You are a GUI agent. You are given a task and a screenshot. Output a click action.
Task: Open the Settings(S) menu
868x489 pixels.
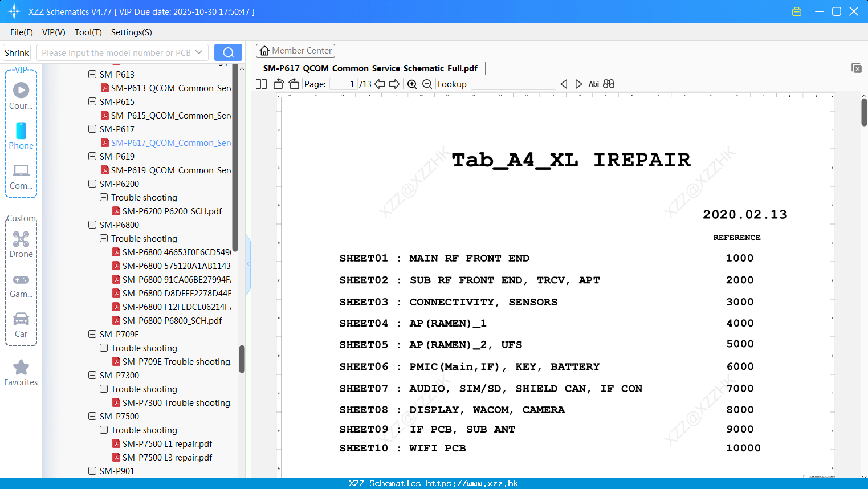(x=132, y=32)
